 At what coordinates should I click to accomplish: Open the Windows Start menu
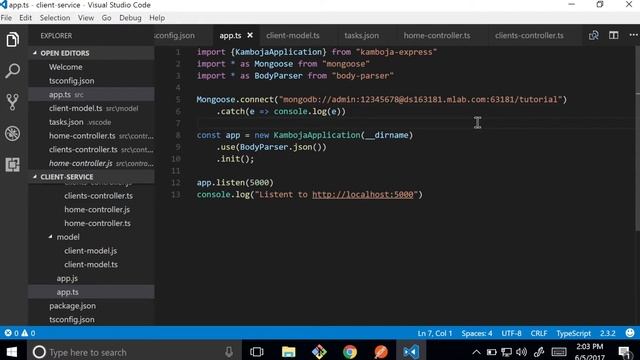(x=11, y=352)
